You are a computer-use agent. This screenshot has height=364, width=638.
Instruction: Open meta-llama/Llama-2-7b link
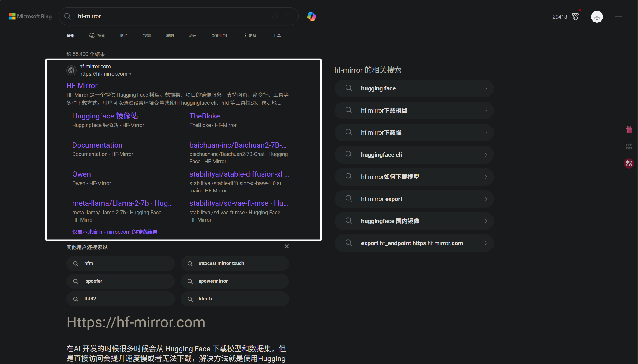[x=122, y=203]
